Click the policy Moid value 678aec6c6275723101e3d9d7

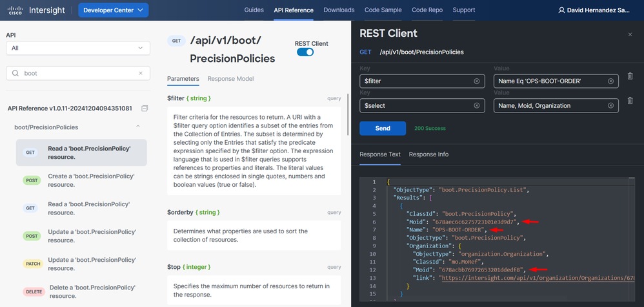click(474, 222)
